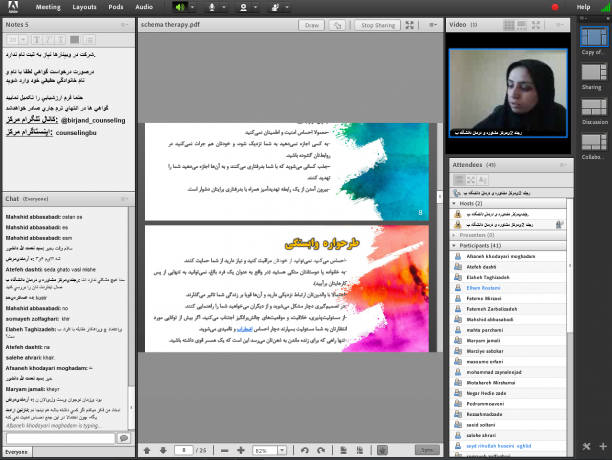Switch to breakout room view icon
Viewport: 612px width, 460px height.
pyautogui.click(x=471, y=180)
